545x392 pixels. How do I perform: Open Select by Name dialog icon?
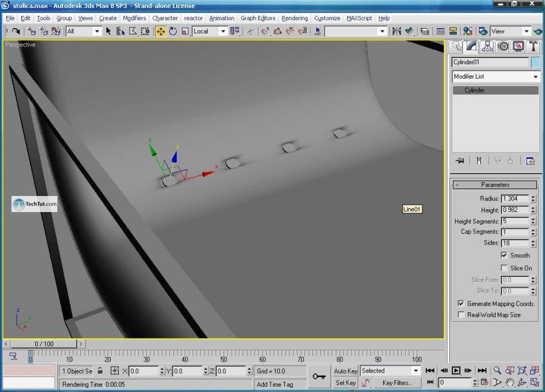[120, 32]
